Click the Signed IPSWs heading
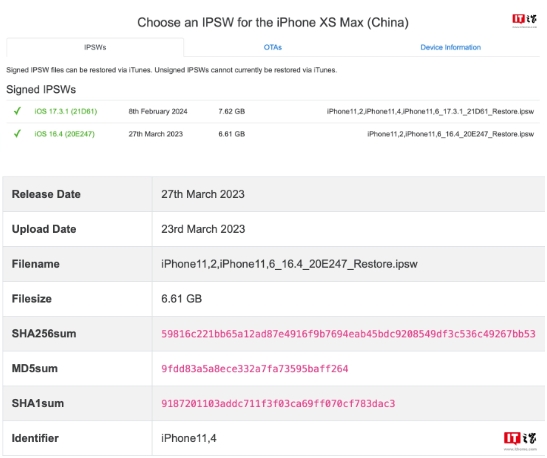Image resolution: width=547 pixels, height=458 pixels. point(41,90)
